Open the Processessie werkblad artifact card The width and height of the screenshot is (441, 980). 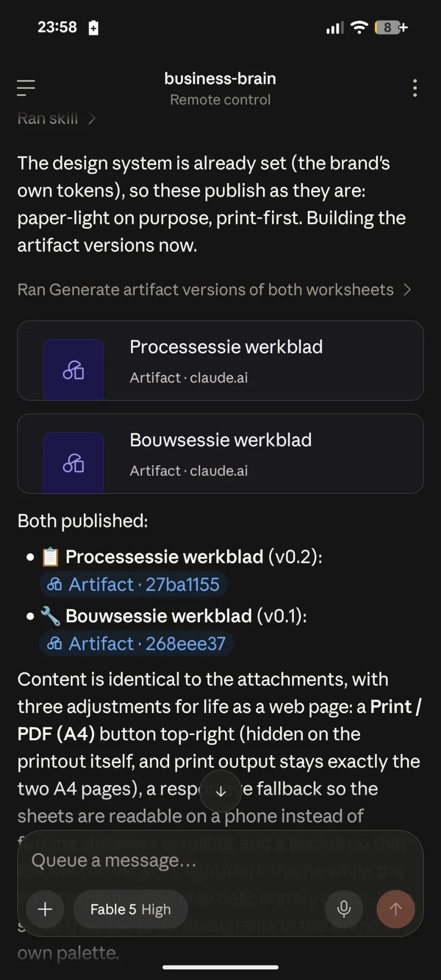tap(220, 360)
